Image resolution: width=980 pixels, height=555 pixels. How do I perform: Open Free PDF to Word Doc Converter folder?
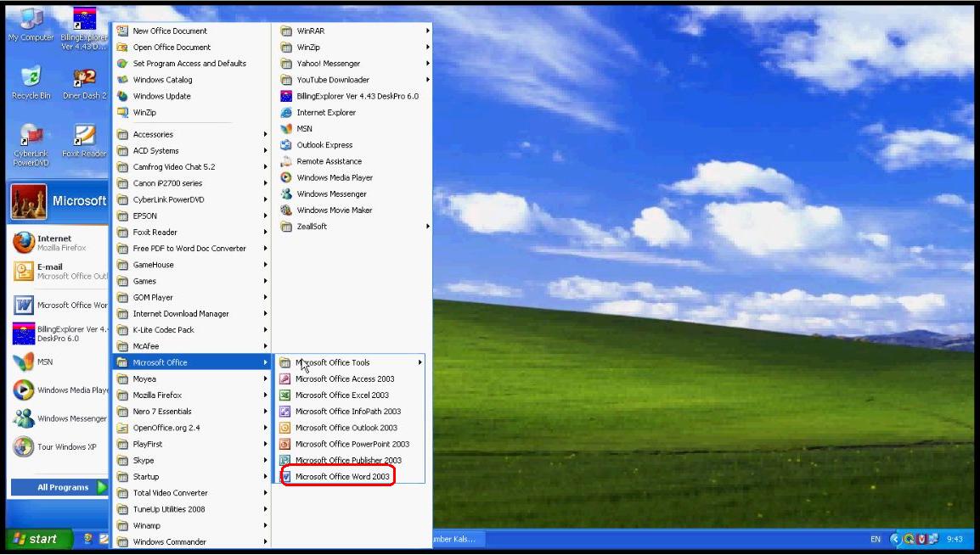(191, 248)
